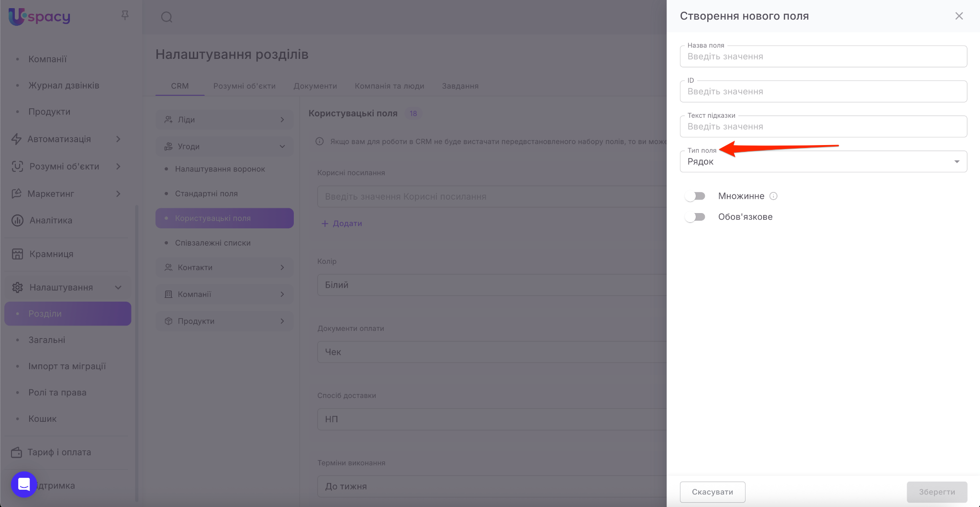Close the Створення нового поля panel

[959, 16]
